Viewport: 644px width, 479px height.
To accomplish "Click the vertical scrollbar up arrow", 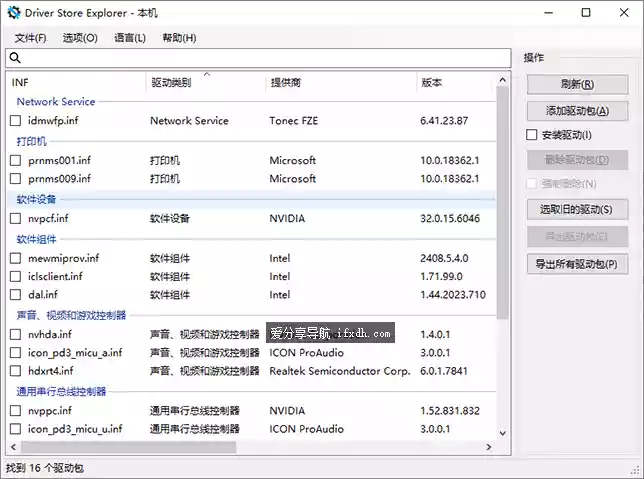I will point(503,80).
